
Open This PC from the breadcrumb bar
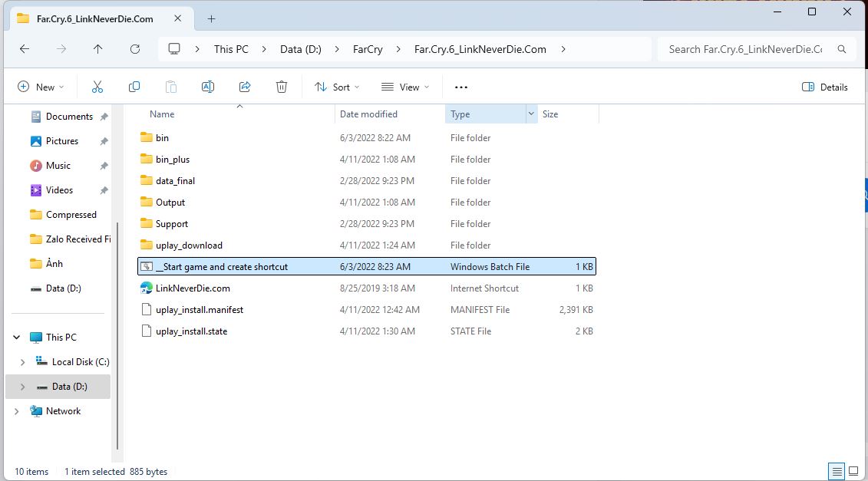(x=230, y=48)
